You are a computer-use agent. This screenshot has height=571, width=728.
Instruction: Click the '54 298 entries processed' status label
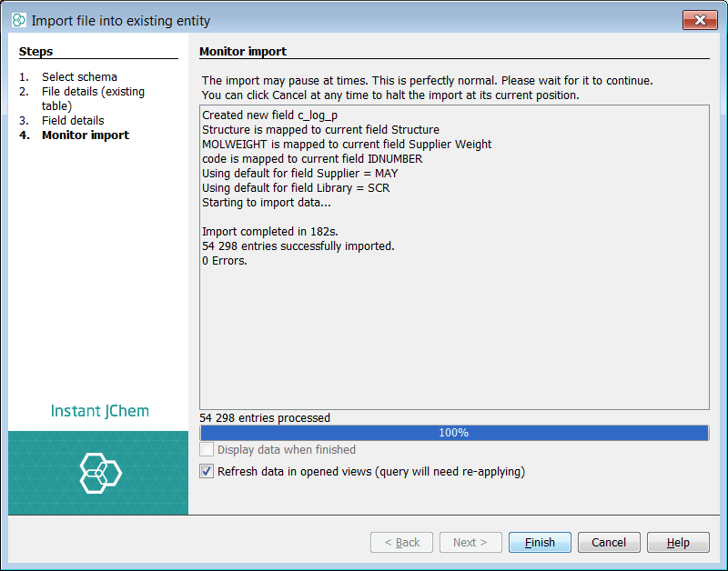[265, 418]
